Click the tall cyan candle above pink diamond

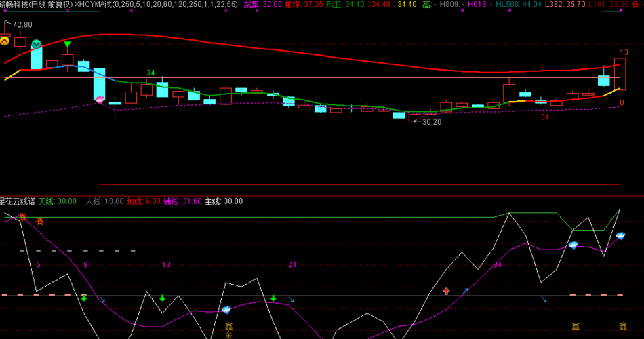pos(99,84)
